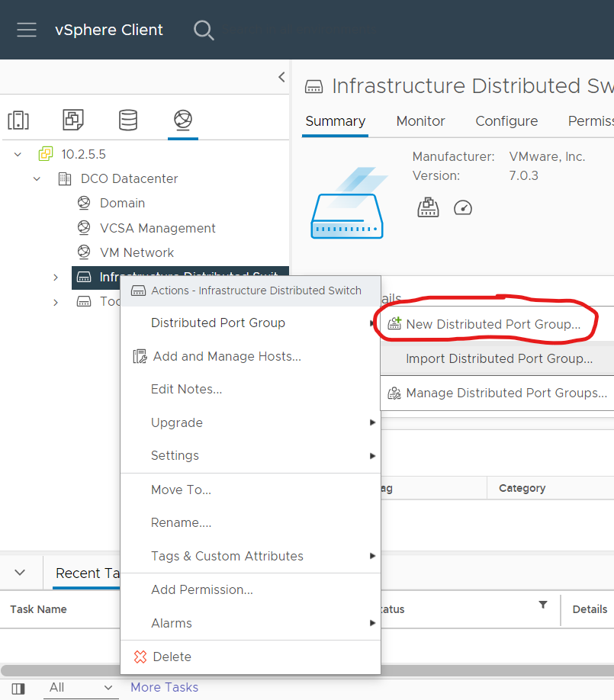The image size is (614, 700).
Task: Choose Manage Distributed Port Groups
Action: click(497, 393)
